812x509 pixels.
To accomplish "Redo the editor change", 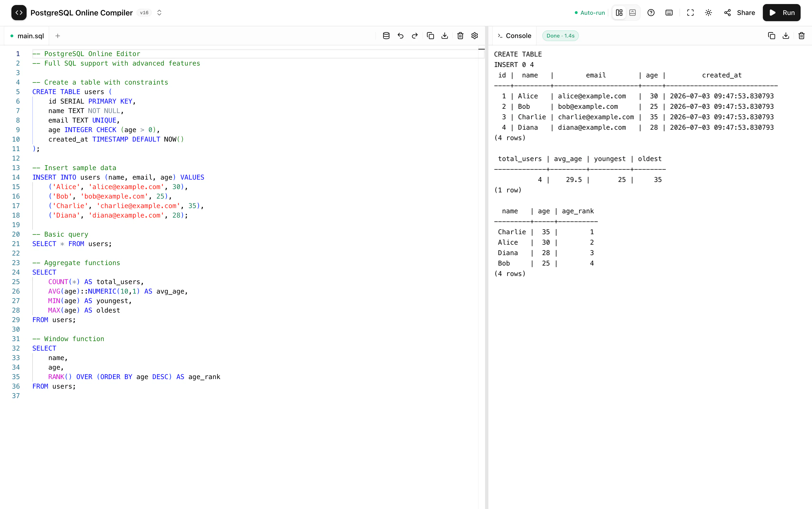I will click(x=415, y=36).
